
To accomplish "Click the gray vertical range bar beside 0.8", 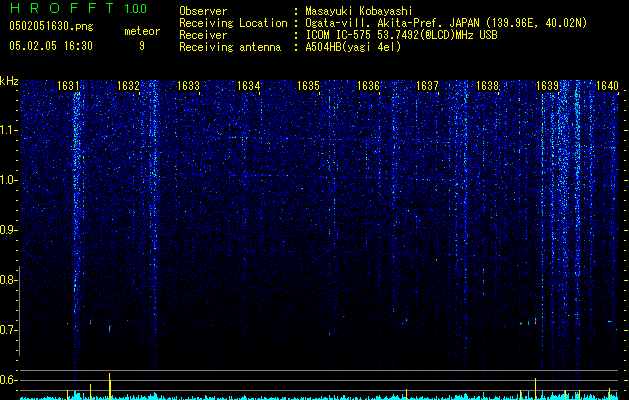I will pyautogui.click(x=19, y=311).
